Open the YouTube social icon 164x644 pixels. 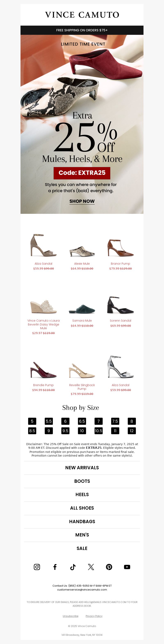pos(127,567)
